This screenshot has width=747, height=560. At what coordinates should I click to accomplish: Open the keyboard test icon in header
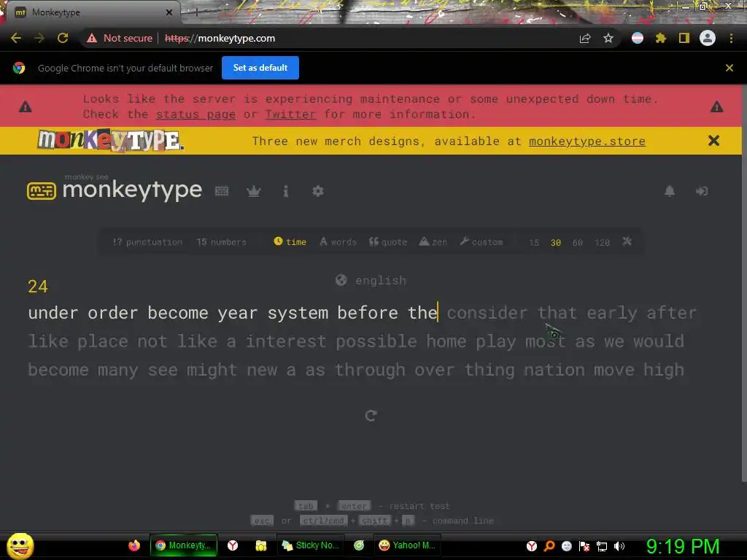222,191
